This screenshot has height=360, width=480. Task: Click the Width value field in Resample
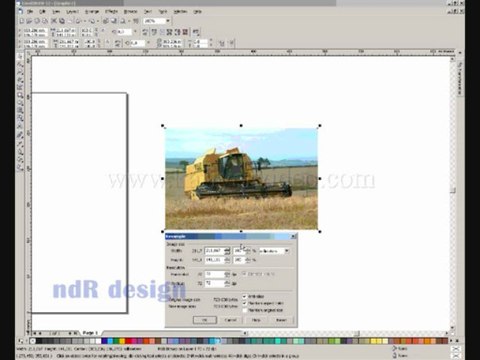[214, 251]
